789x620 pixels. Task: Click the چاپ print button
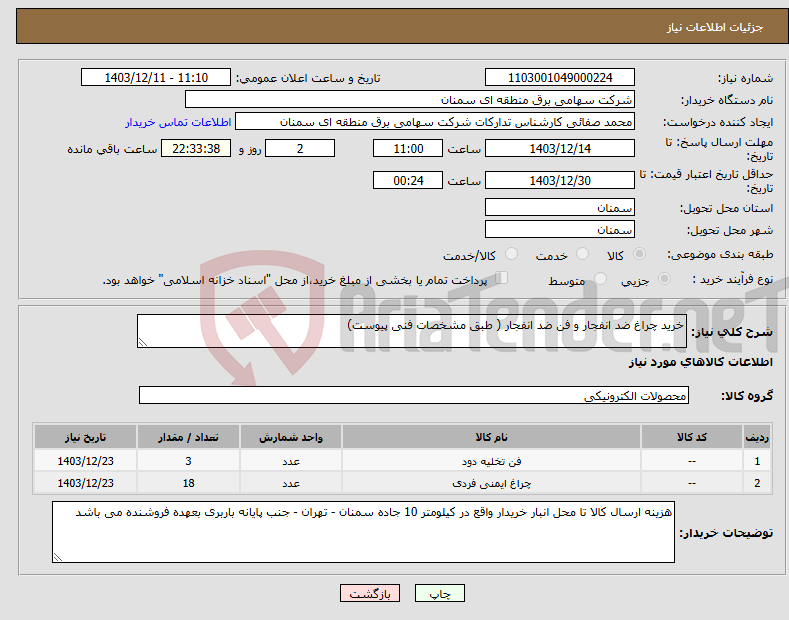(x=440, y=593)
